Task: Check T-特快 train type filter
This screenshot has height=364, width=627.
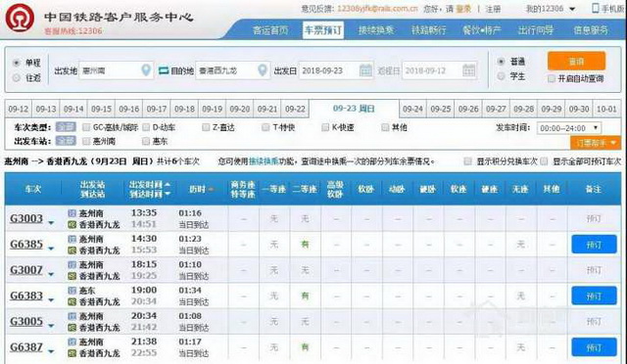Action: pos(265,127)
